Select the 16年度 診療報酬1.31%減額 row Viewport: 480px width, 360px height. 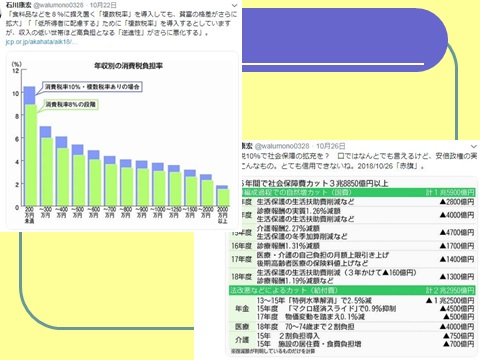[352, 246]
